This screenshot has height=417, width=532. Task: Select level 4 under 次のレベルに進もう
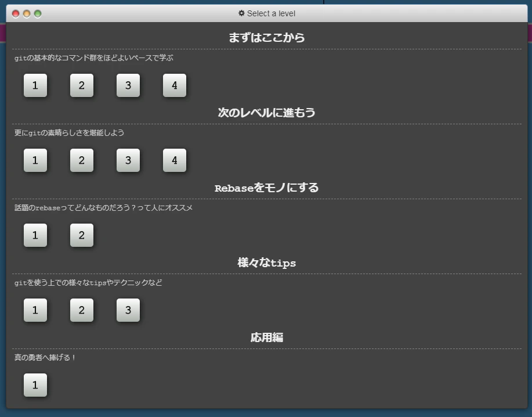175,160
